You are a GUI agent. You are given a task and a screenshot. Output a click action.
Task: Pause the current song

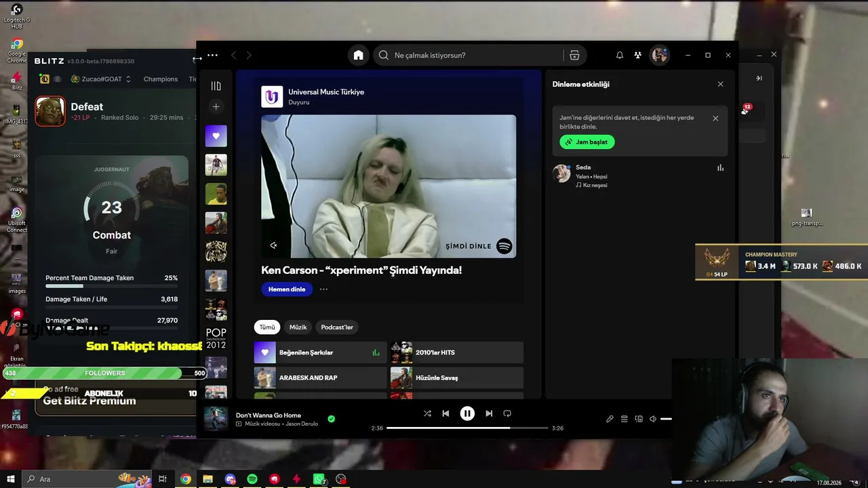[x=467, y=413]
